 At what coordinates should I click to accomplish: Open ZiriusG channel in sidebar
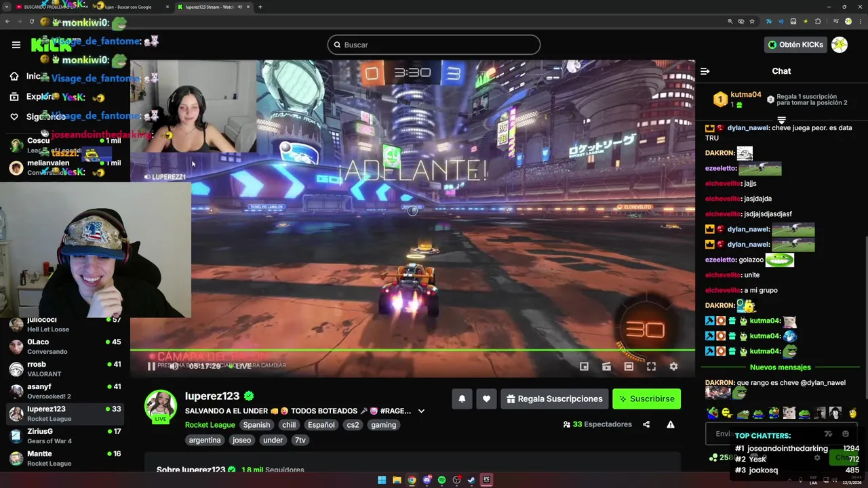(65, 436)
